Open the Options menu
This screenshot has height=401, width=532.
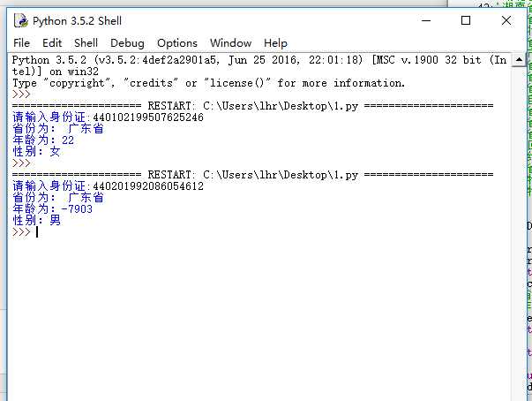click(177, 43)
